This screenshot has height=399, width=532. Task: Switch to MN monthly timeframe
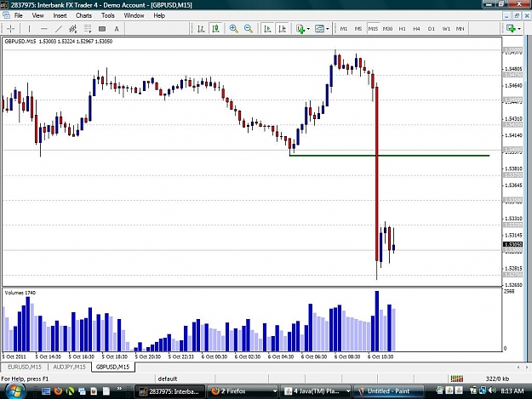click(x=460, y=29)
